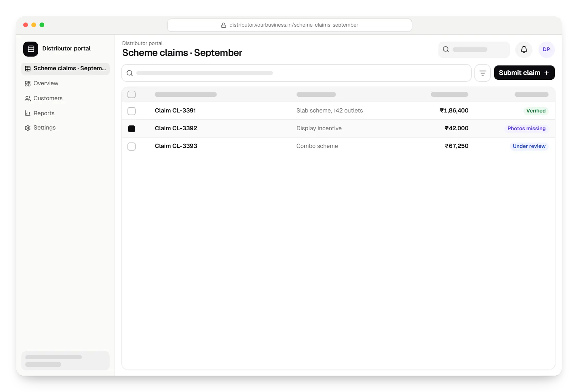Viewport: 578px width, 392px height.
Task: Click the Verified status badge
Action: pyautogui.click(x=536, y=111)
